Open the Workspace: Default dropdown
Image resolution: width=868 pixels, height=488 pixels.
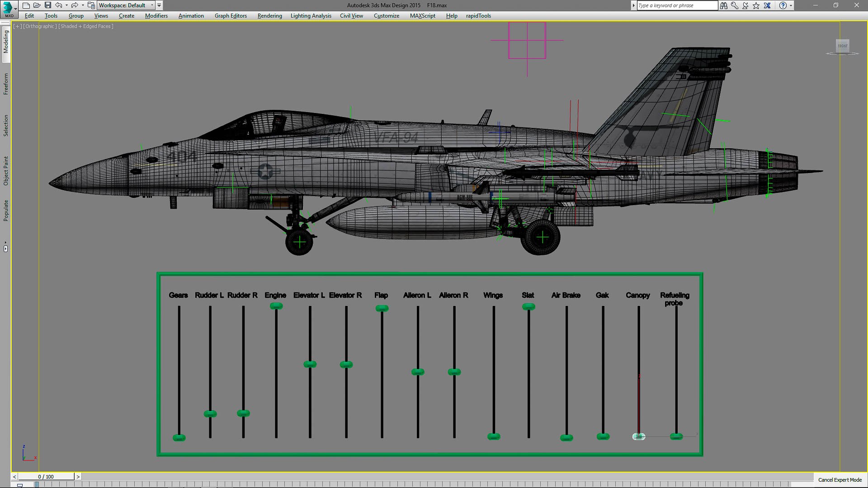pos(126,5)
